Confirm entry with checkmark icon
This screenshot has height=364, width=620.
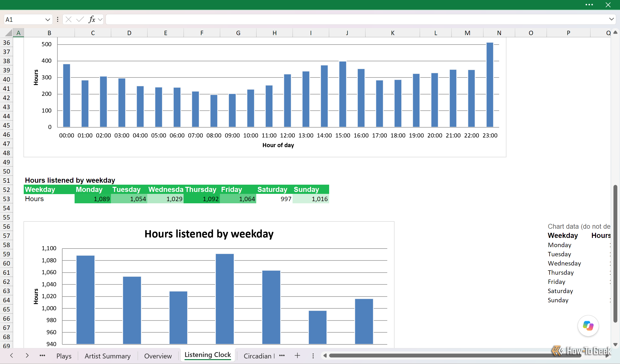click(80, 19)
